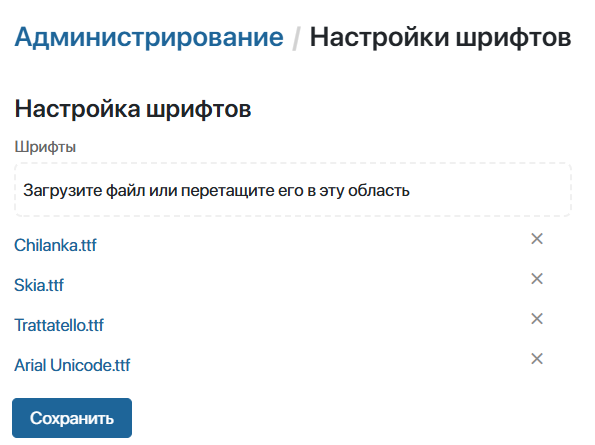Open the Arial Unicode.ttf link
Image resolution: width=595 pixels, height=445 pixels.
72,365
